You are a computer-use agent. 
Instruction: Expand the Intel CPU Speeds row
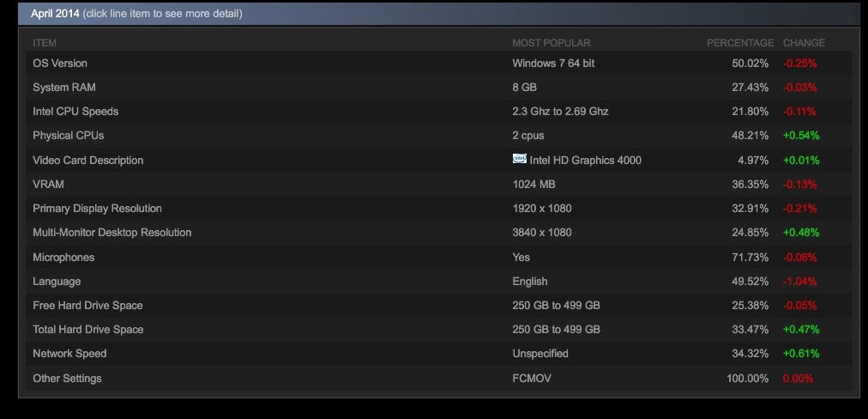click(439, 112)
